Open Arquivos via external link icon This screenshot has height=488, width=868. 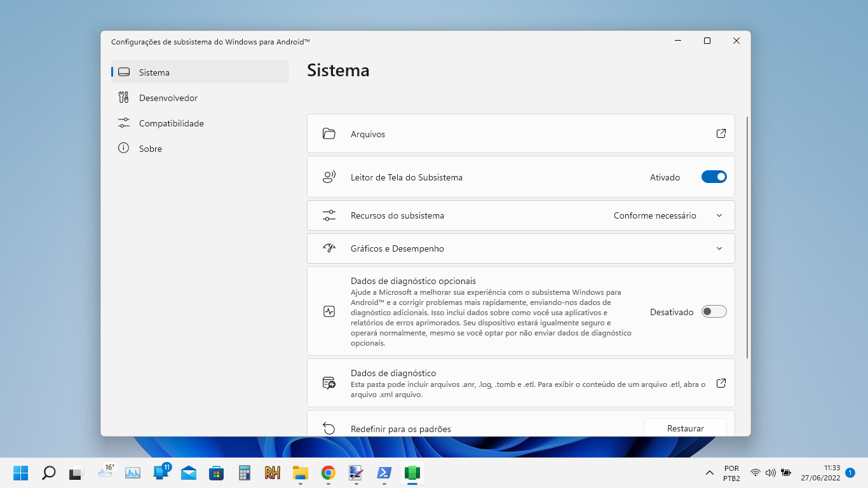coord(721,133)
